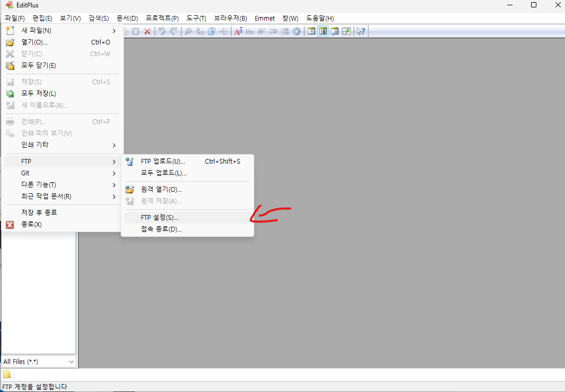565x392 pixels.
Task: Select 저장 후 종료 in the File menu
Action: click(61, 212)
